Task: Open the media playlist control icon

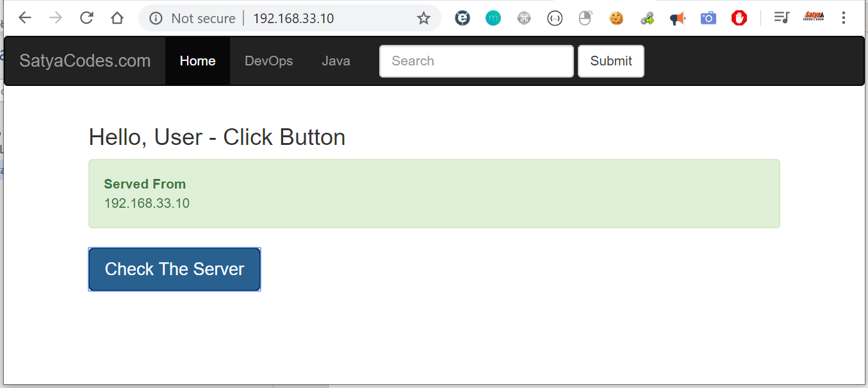Action: click(x=782, y=18)
